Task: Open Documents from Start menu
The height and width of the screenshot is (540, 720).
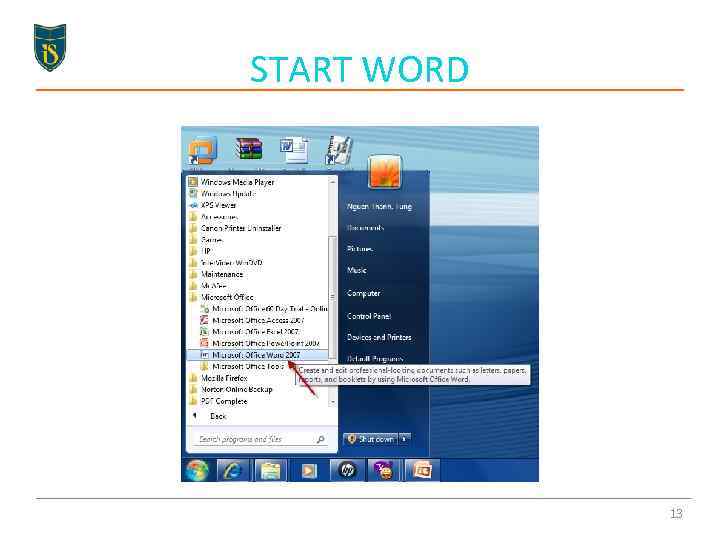Action: 366,228
